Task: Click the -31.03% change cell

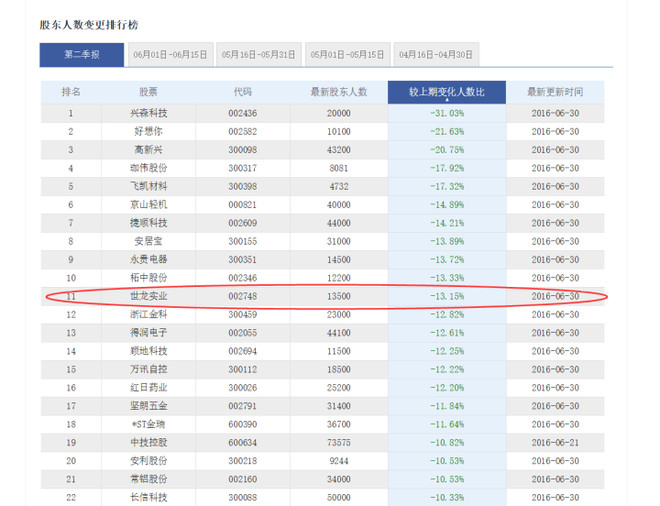Action: pos(446,113)
